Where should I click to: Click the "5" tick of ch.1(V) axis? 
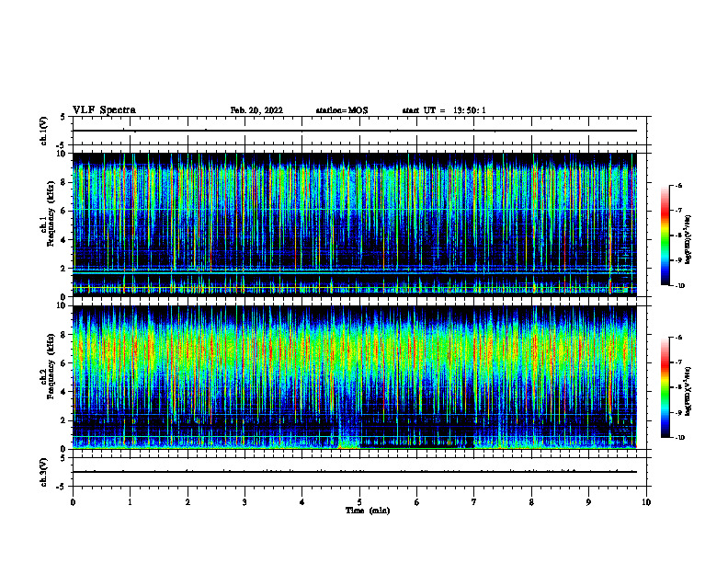[x=64, y=117]
